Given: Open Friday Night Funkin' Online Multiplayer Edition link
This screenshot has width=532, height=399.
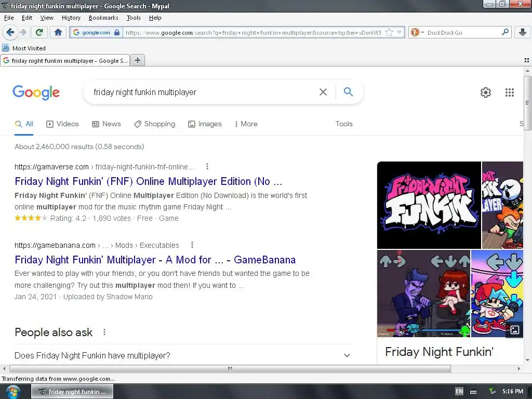Looking at the screenshot, I should tap(148, 181).
